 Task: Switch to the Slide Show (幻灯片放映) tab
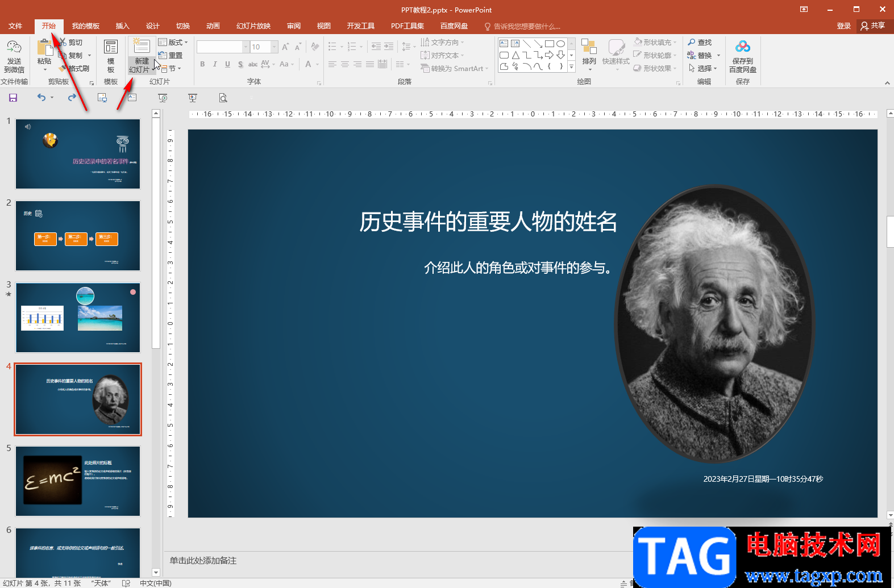(253, 26)
